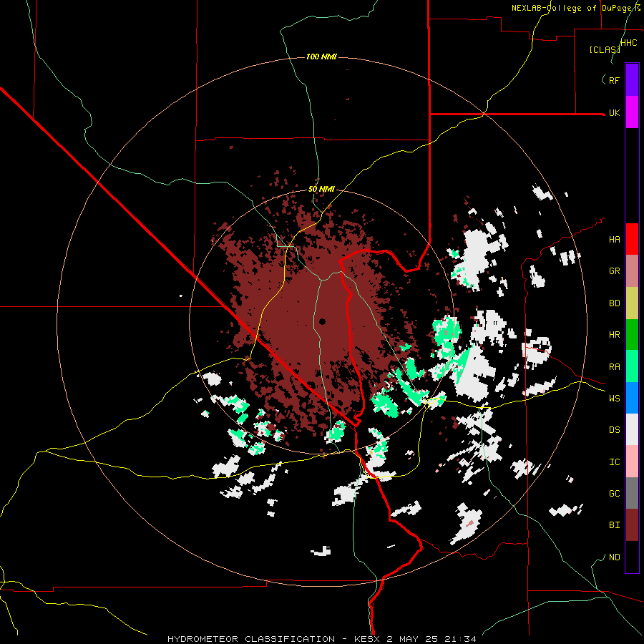Click the 100 NMI range ring label
This screenshot has width=644, height=644.
pos(321,57)
